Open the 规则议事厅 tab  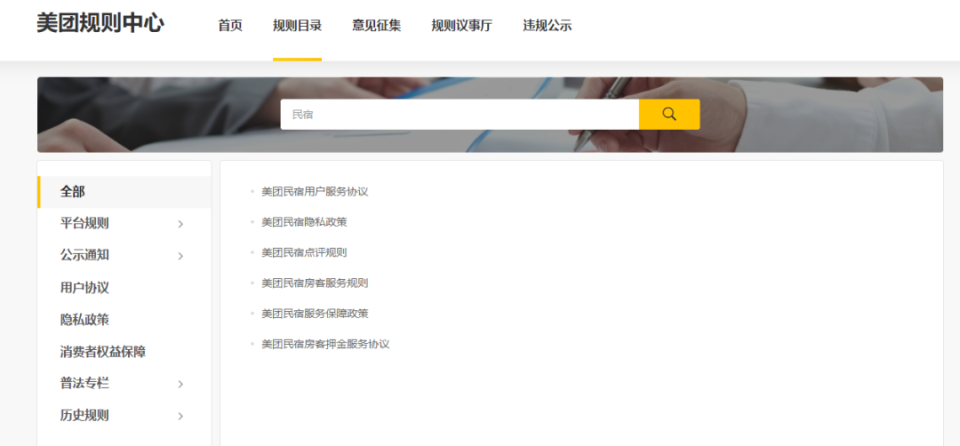(462, 26)
